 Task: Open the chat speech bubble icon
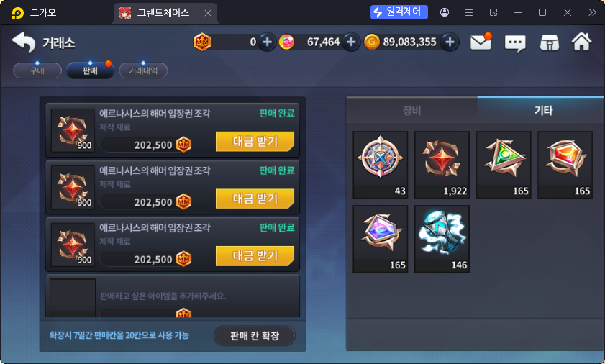coord(515,43)
